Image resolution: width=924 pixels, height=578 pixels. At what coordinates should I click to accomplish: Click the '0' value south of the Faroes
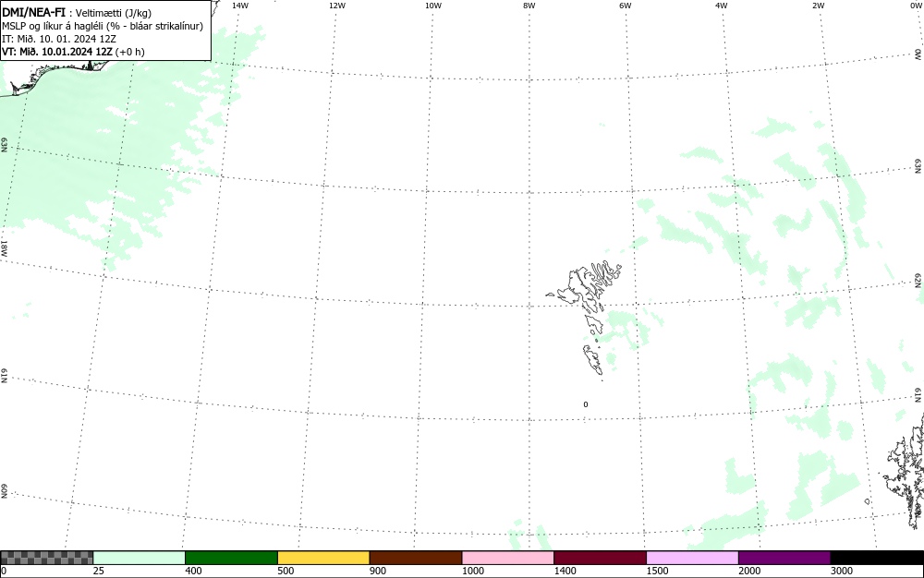(585, 404)
